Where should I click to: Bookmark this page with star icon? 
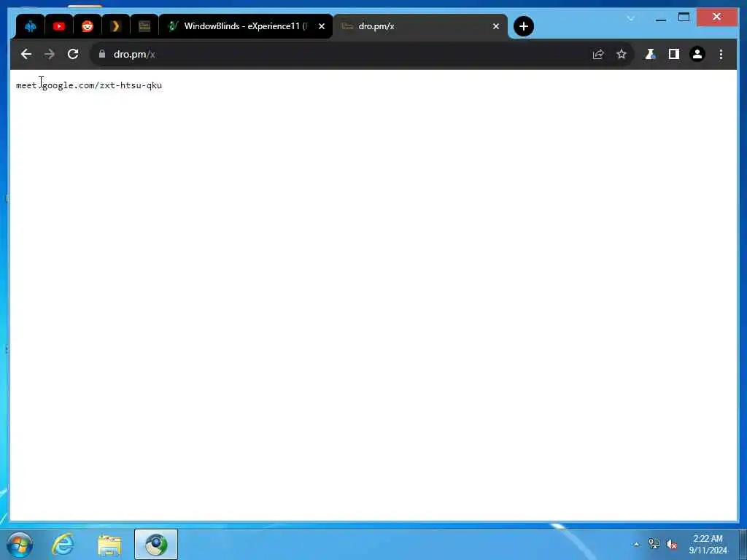tap(622, 54)
